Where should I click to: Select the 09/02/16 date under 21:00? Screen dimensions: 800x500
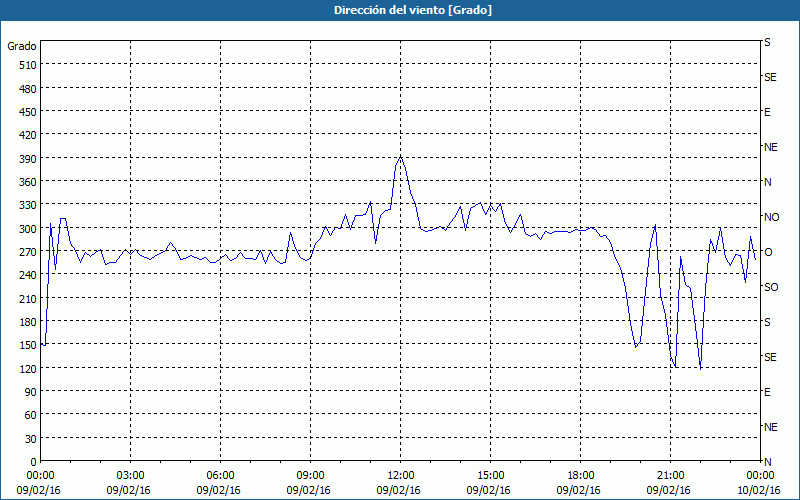pyautogui.click(x=668, y=490)
